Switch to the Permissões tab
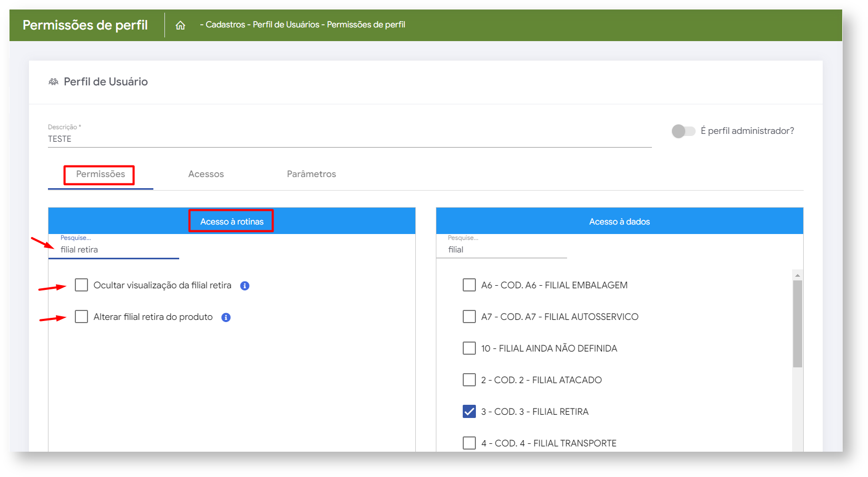Image resolution: width=868 pixels, height=477 pixels. tap(100, 174)
